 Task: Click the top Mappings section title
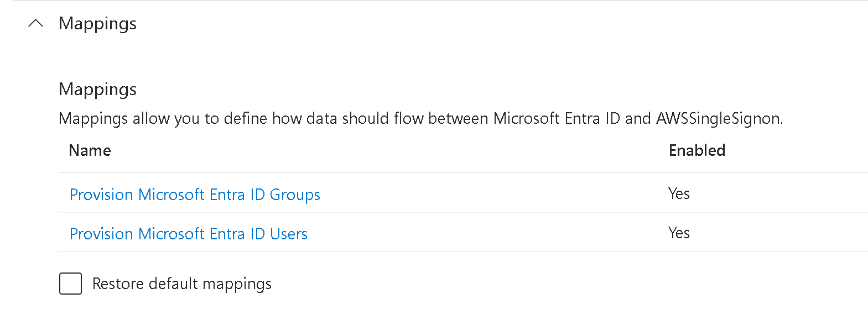pyautogui.click(x=97, y=23)
